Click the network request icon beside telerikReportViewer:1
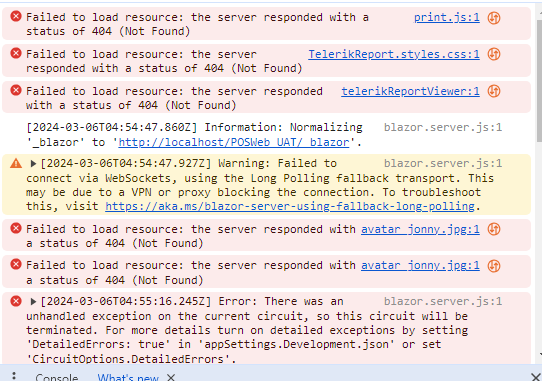 click(494, 91)
